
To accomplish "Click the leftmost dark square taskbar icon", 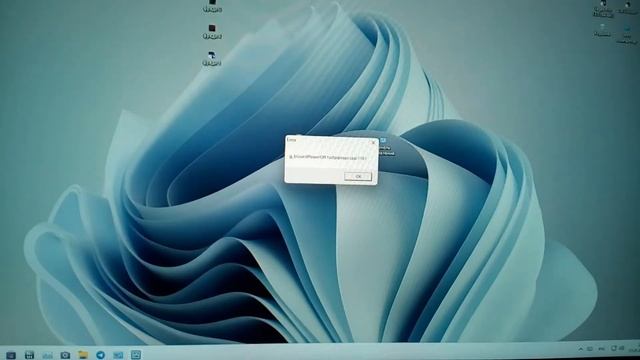I will pyautogui.click(x=11, y=355).
